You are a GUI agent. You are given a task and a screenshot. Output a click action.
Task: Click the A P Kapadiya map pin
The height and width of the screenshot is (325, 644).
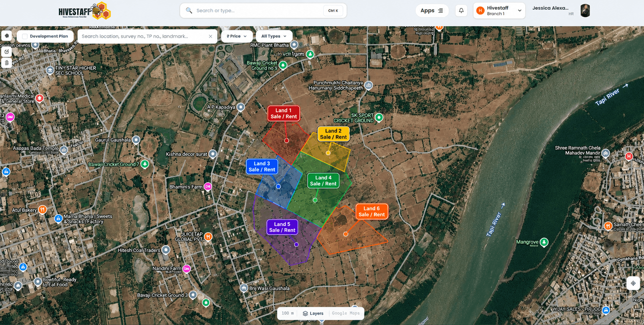tap(241, 107)
